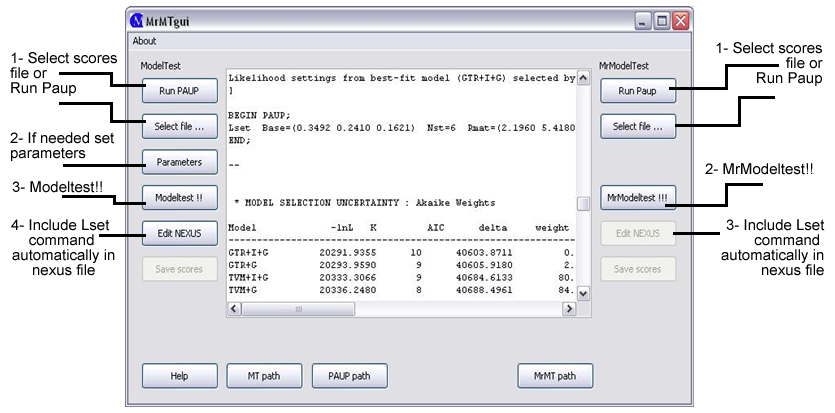Set the PAUP path
The image size is (835, 413).
[349, 376]
